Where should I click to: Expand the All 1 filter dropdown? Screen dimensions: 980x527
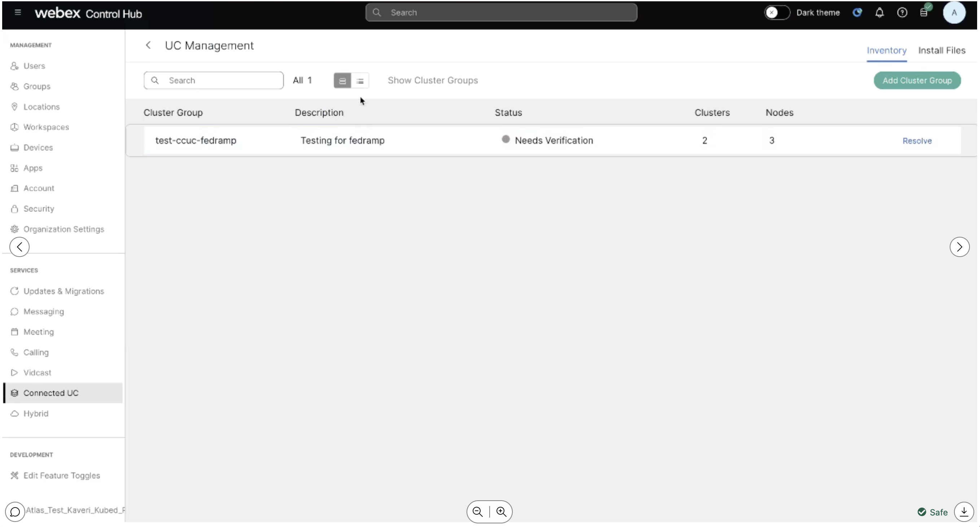pos(302,80)
